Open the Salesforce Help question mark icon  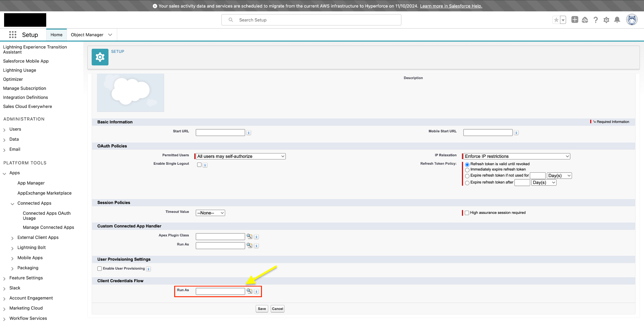pos(596,20)
